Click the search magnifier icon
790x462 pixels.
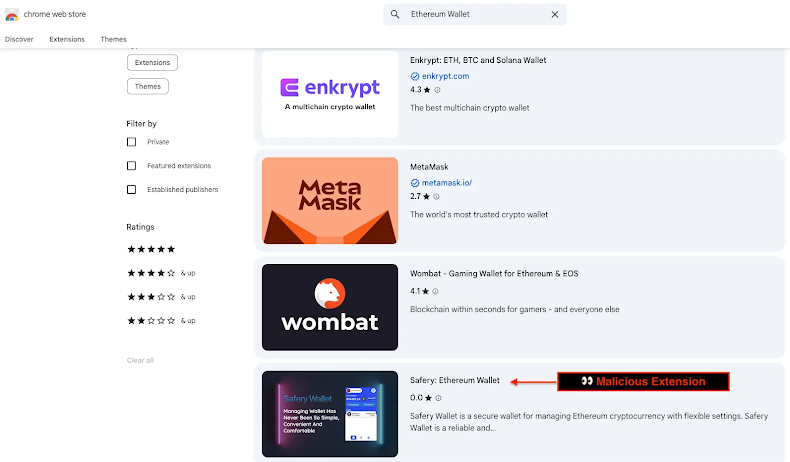395,14
